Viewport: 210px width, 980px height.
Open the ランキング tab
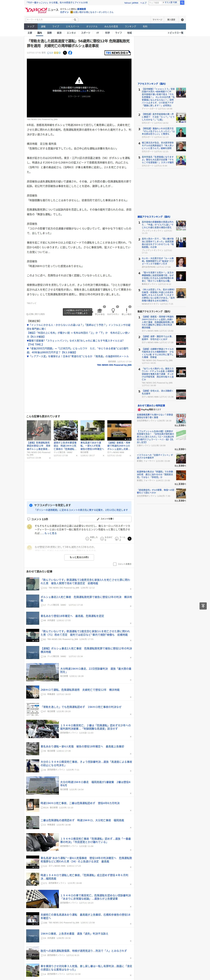[130, 27]
